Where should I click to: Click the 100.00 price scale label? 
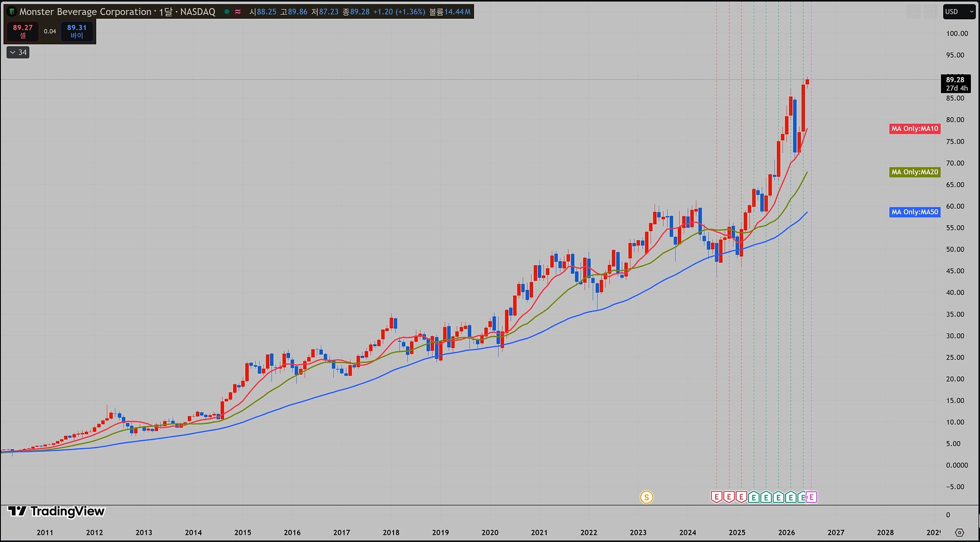coord(957,34)
